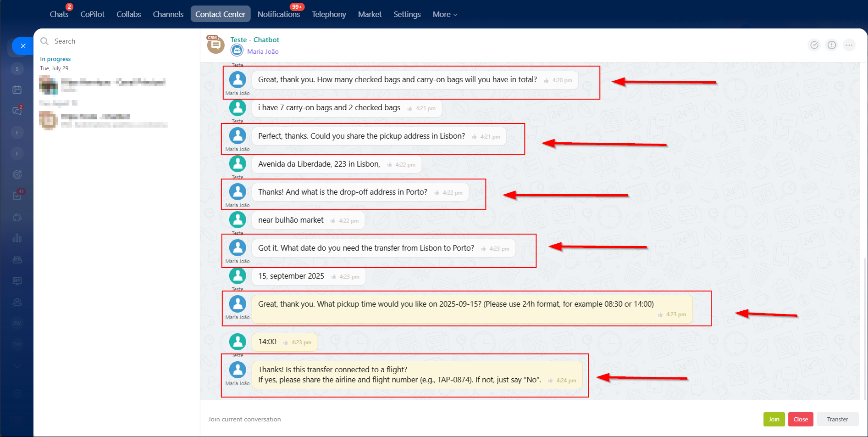Switch to the Telephony tab
The width and height of the screenshot is (868, 437).
[329, 14]
